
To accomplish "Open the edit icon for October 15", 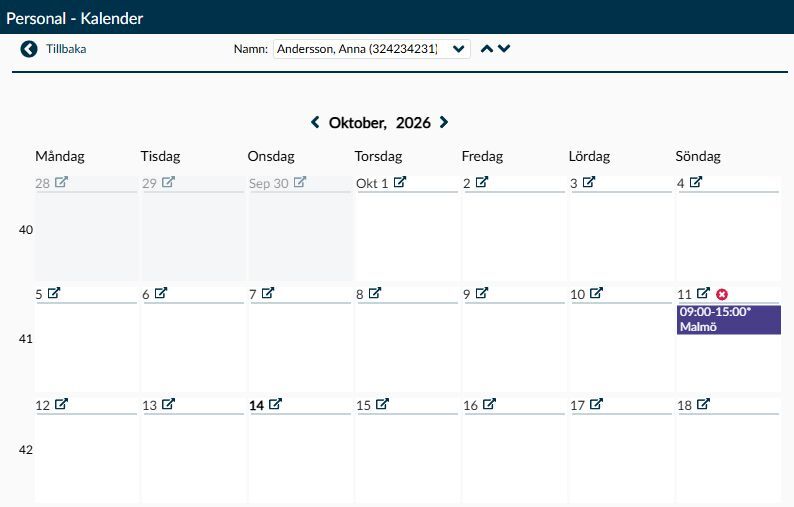I will (x=382, y=404).
